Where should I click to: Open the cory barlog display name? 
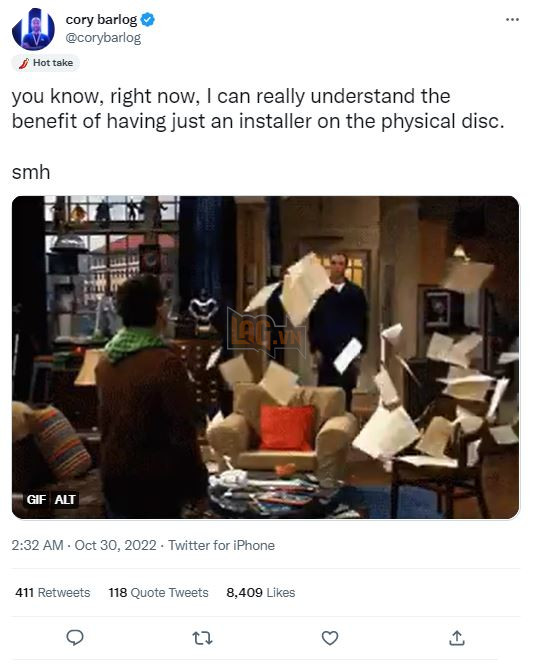pos(101,20)
